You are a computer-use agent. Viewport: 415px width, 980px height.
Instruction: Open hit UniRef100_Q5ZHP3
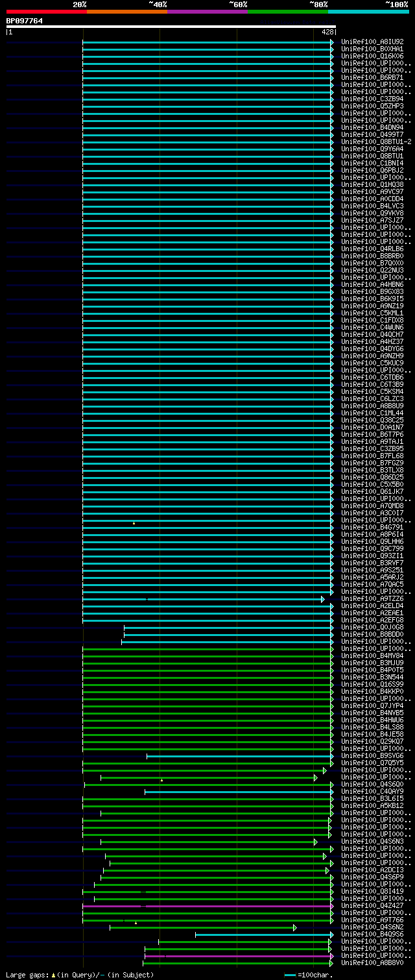(x=372, y=106)
